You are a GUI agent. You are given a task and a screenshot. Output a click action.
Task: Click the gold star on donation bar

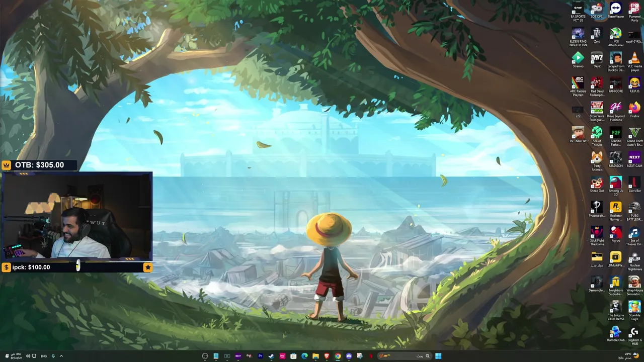click(x=147, y=267)
